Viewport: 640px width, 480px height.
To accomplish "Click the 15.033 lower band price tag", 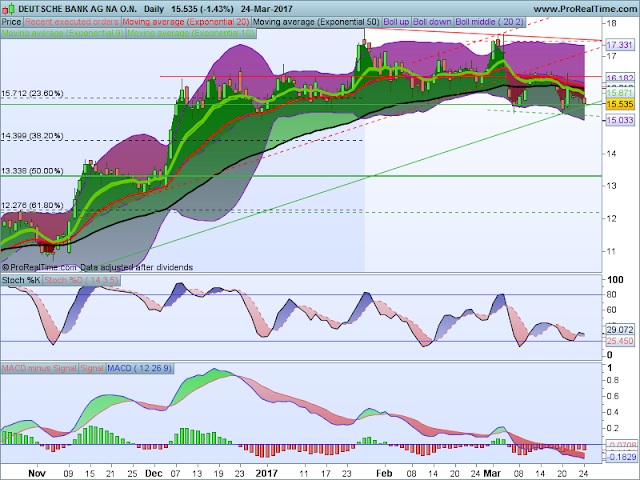I will point(620,120).
